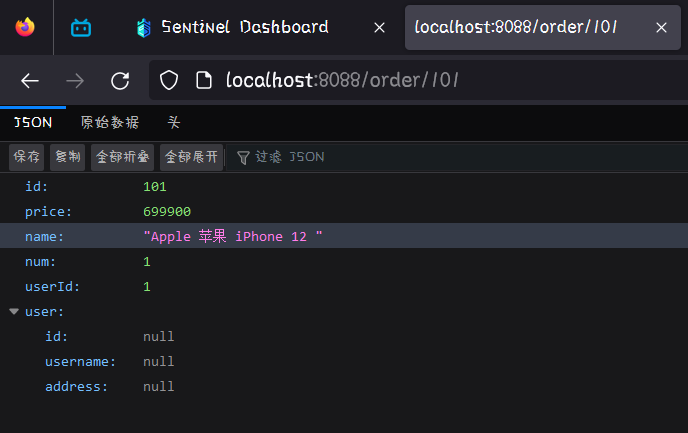Select the num value 1
This screenshot has height=433, width=688.
click(x=147, y=262)
